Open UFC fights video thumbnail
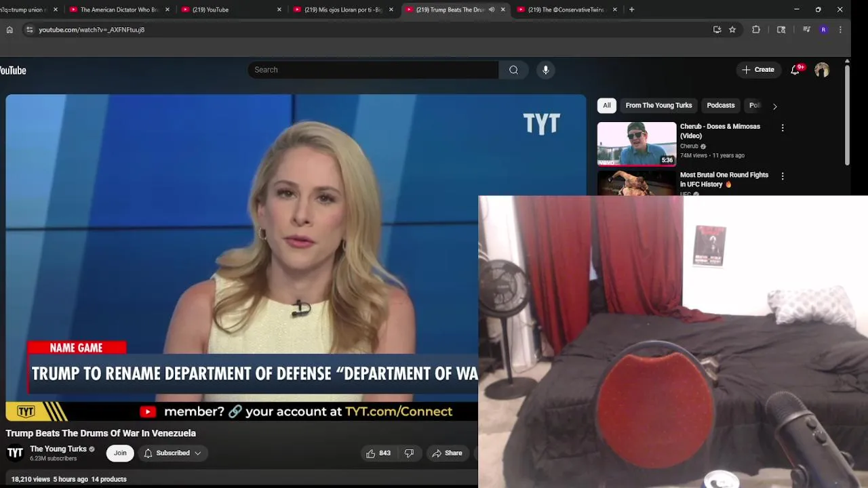The width and height of the screenshot is (868, 488). pos(637,183)
